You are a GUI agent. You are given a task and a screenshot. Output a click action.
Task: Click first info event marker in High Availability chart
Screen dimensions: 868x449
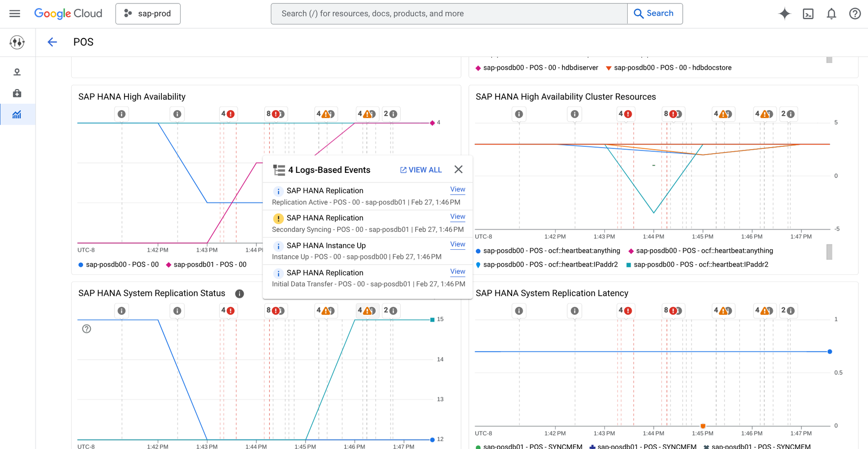coord(122,114)
